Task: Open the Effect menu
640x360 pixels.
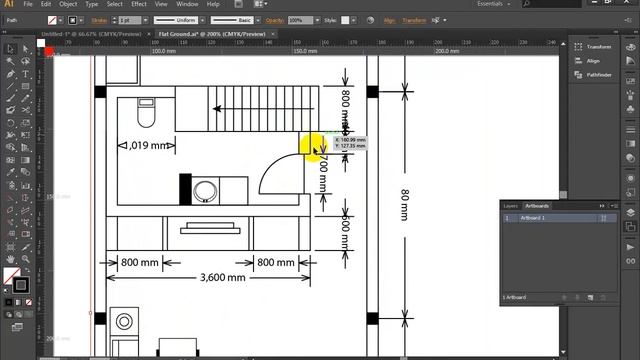Action: (139, 4)
